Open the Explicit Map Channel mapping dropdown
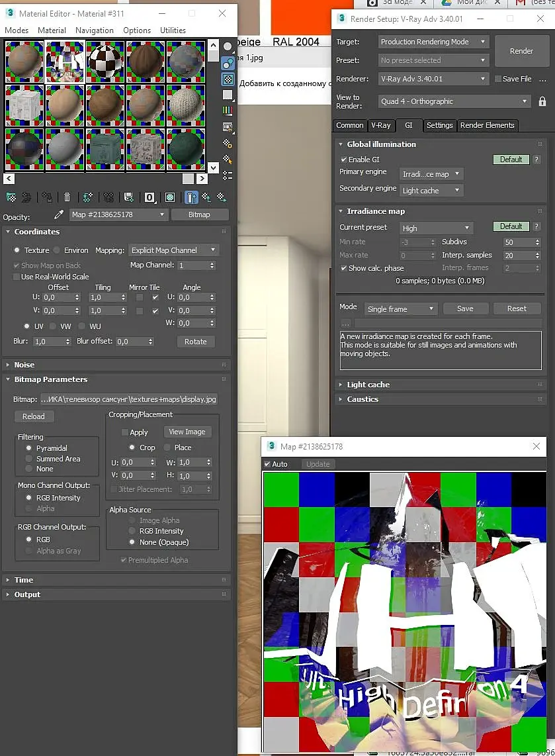The width and height of the screenshot is (555, 756). 173,250
